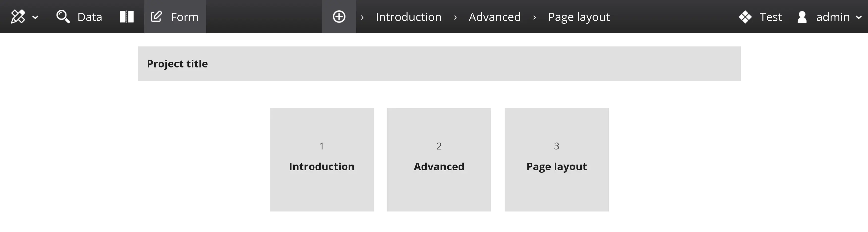This screenshot has height=232, width=868.
Task: Click the chevron before Introduction breadcrumb
Action: [x=362, y=17]
